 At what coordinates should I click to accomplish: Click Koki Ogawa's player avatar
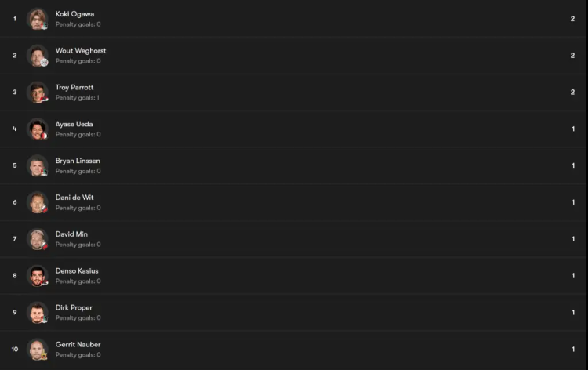click(x=38, y=19)
